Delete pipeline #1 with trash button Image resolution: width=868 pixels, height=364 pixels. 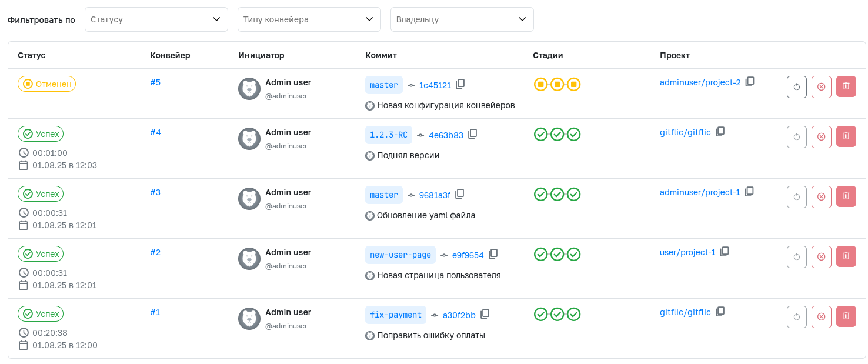(846, 316)
